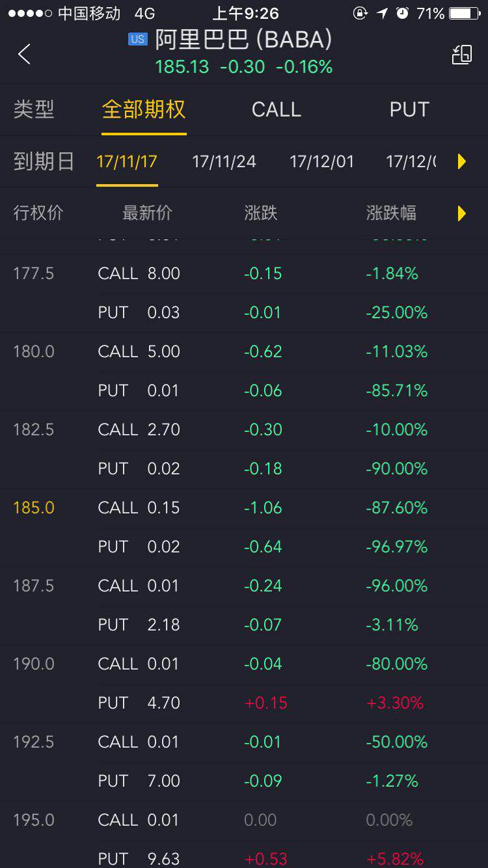Tap the alarm clock status icon

(402, 13)
